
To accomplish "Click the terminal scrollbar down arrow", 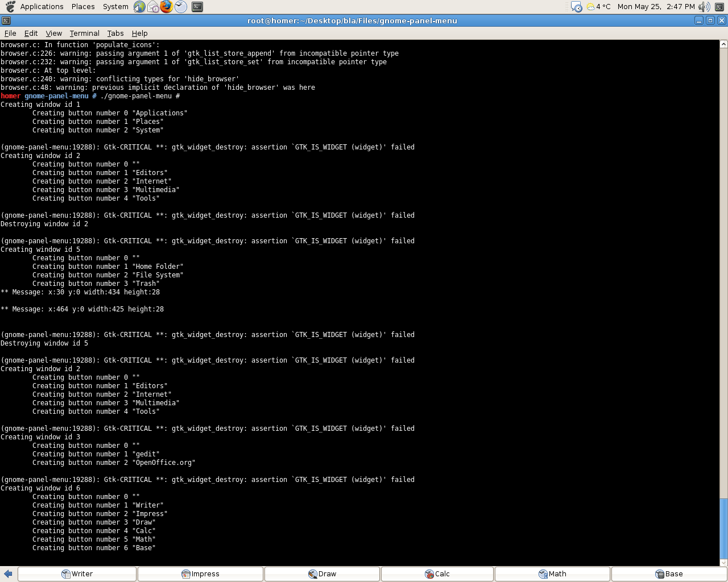I will 723,563.
